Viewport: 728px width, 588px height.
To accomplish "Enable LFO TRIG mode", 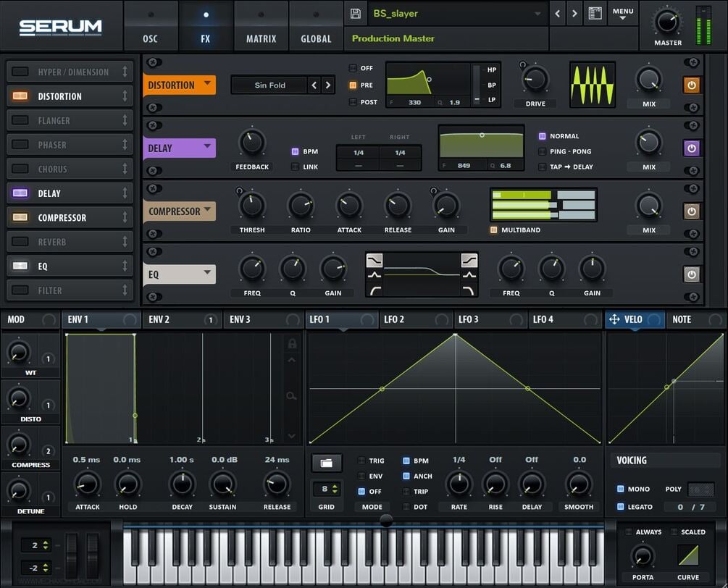I will point(361,461).
